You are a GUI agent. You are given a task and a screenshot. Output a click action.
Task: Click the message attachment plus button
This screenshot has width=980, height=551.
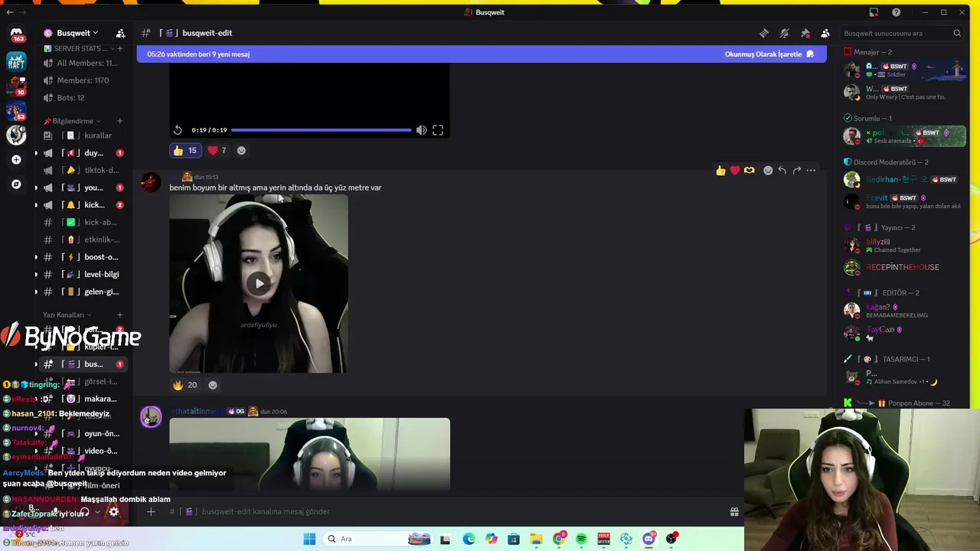point(151,511)
